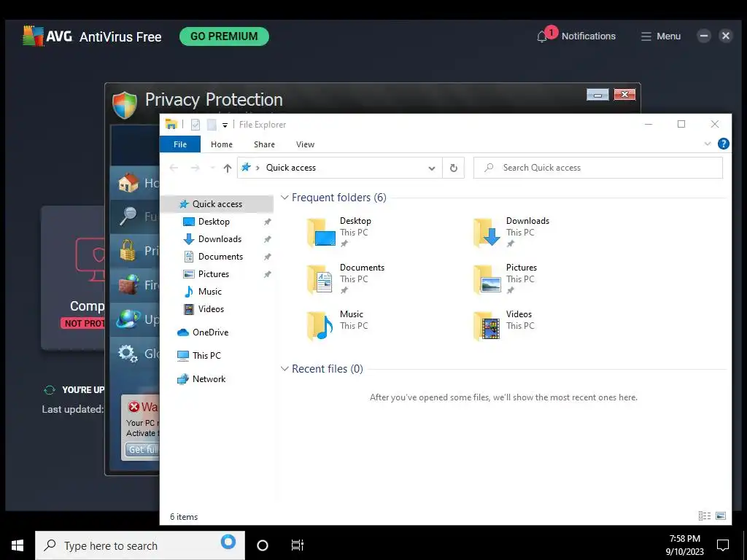
Task: Expand the ribbon with the chevron
Action: (x=708, y=144)
